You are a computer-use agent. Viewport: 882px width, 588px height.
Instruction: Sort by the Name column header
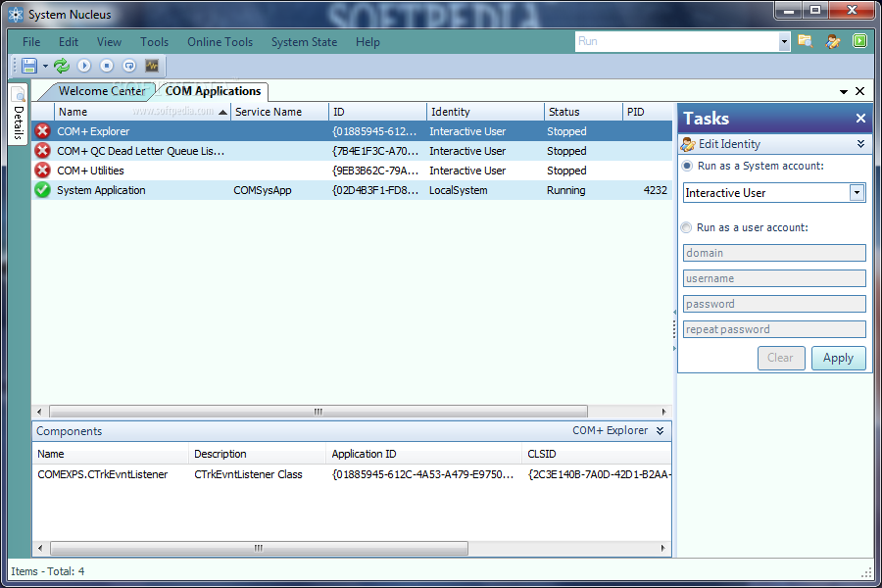coord(142,112)
